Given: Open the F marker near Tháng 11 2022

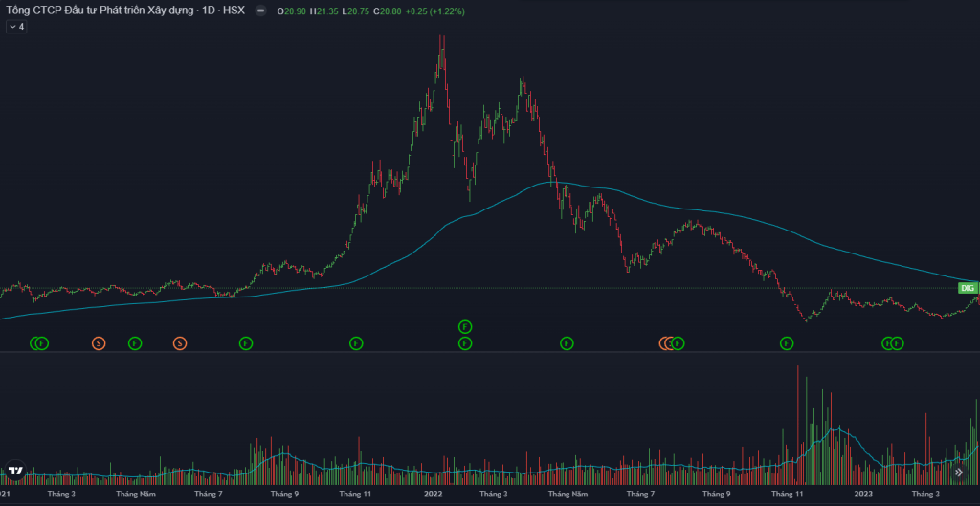Looking at the screenshot, I should 787,342.
